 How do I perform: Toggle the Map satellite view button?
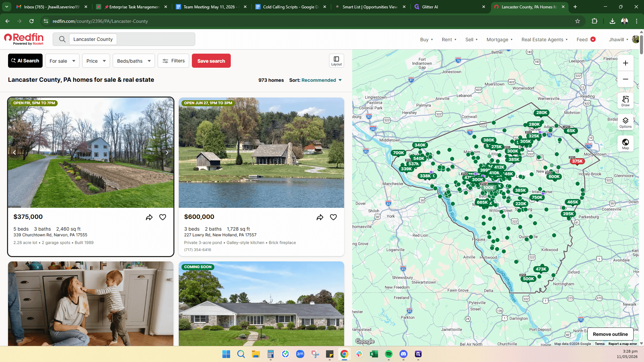(626, 144)
